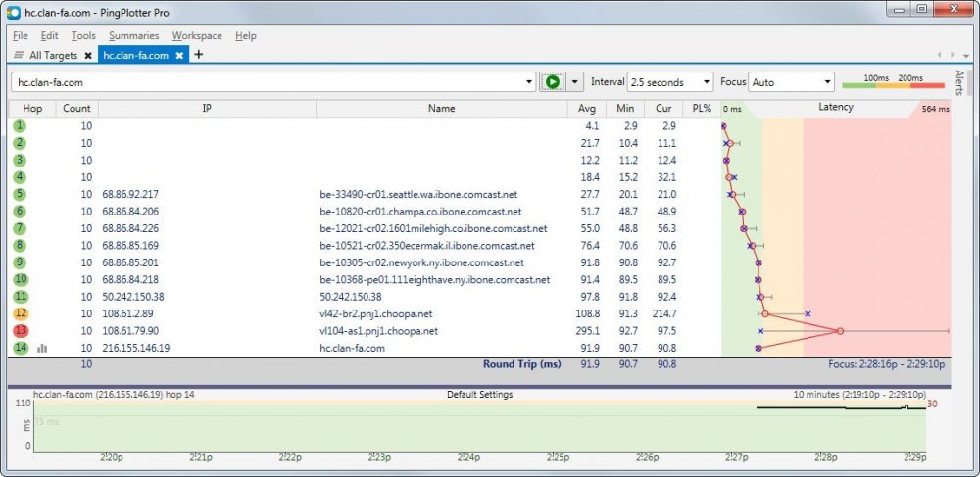Open the Tools menu
980x477 pixels.
click(83, 35)
